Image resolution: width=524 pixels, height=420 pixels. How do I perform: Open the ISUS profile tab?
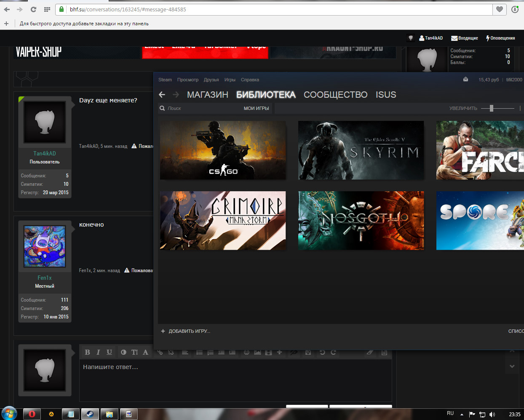[386, 95]
